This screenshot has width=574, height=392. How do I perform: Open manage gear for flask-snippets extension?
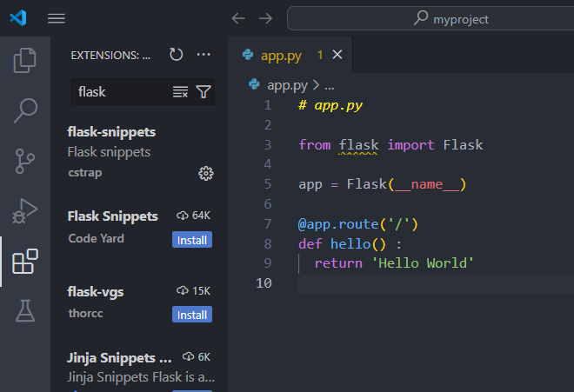pos(206,174)
